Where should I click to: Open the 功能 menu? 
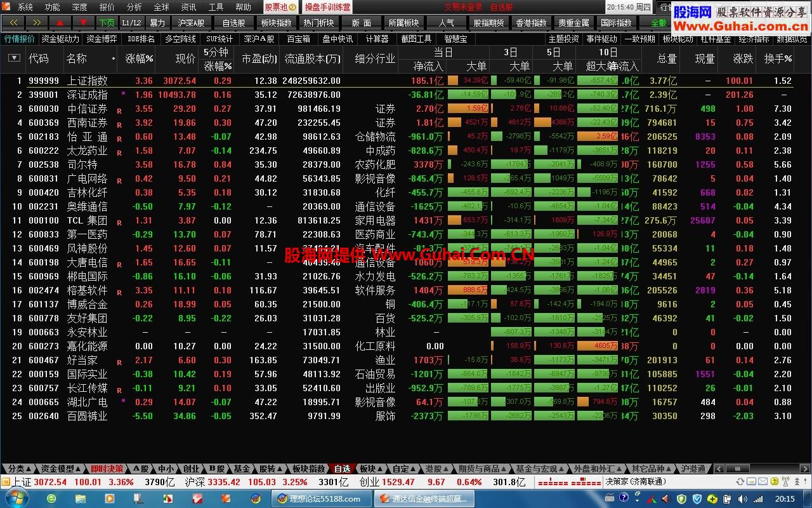52,7
